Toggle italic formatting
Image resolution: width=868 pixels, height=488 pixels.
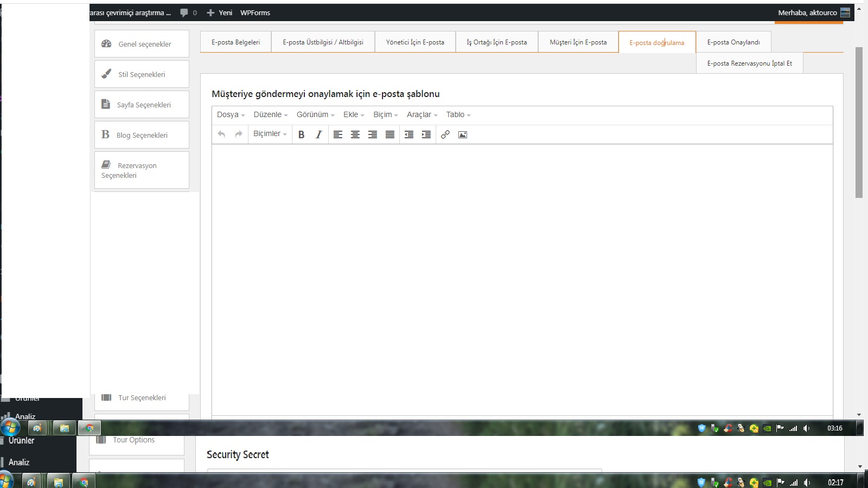coord(318,134)
